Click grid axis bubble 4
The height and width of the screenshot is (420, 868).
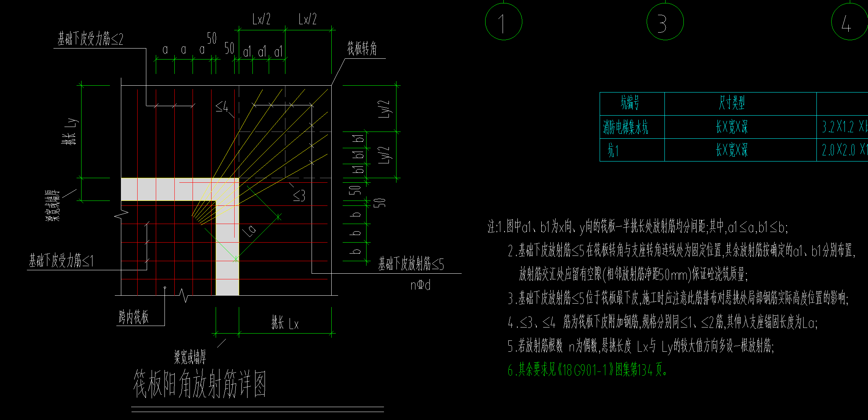click(x=849, y=22)
